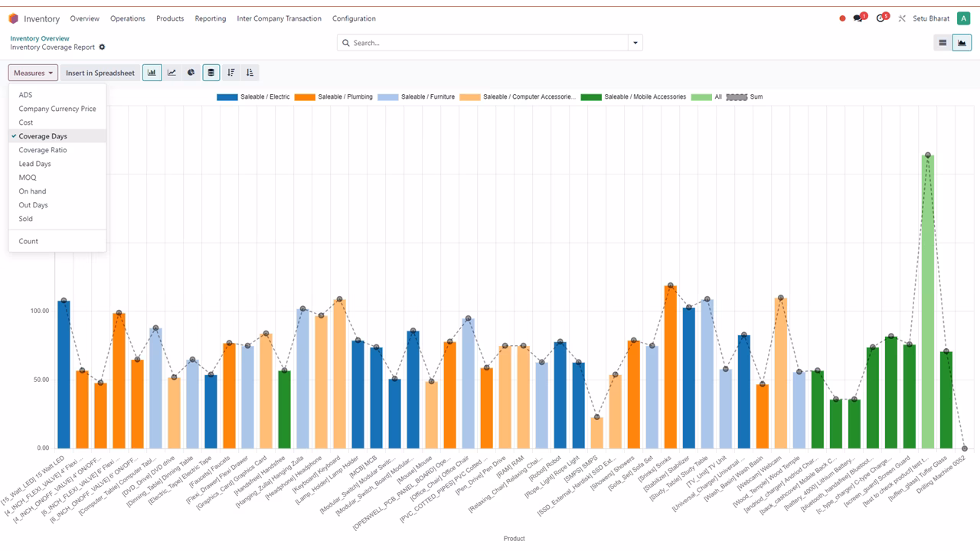Toggle the stacked chart icon
980x551 pixels.
(211, 73)
